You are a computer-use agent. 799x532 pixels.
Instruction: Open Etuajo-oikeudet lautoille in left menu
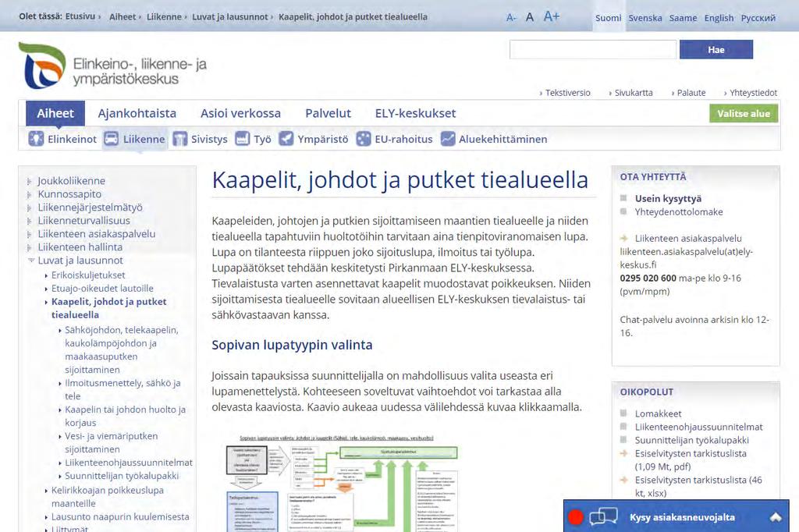pyautogui.click(x=102, y=289)
